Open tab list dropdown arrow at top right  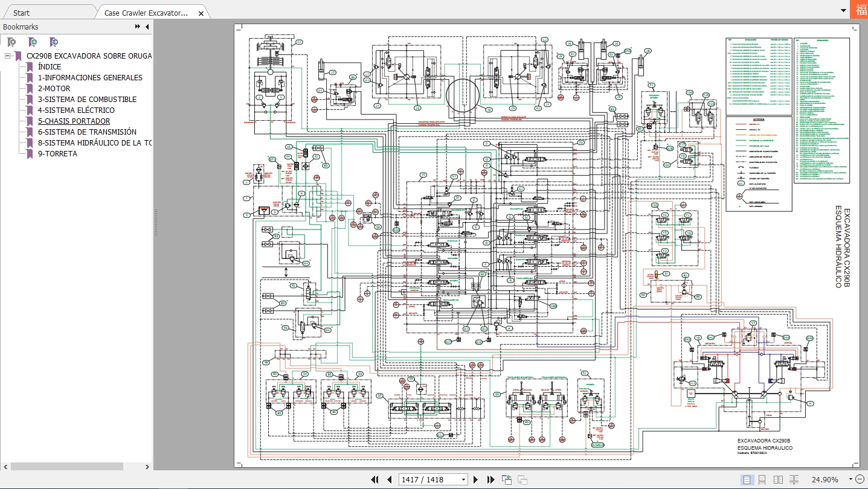point(843,11)
